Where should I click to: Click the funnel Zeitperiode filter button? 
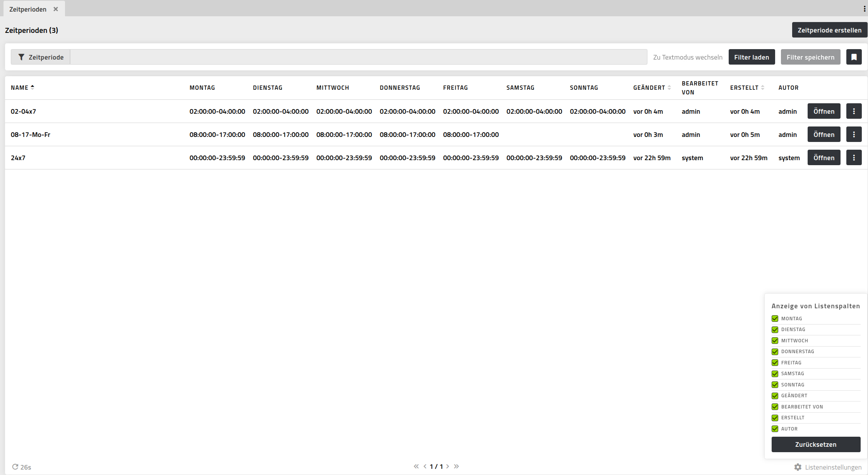(x=41, y=57)
